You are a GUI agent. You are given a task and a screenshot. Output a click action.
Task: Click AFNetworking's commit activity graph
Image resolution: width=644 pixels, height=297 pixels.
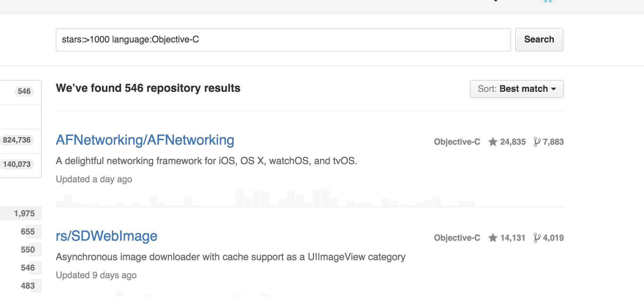click(265, 198)
